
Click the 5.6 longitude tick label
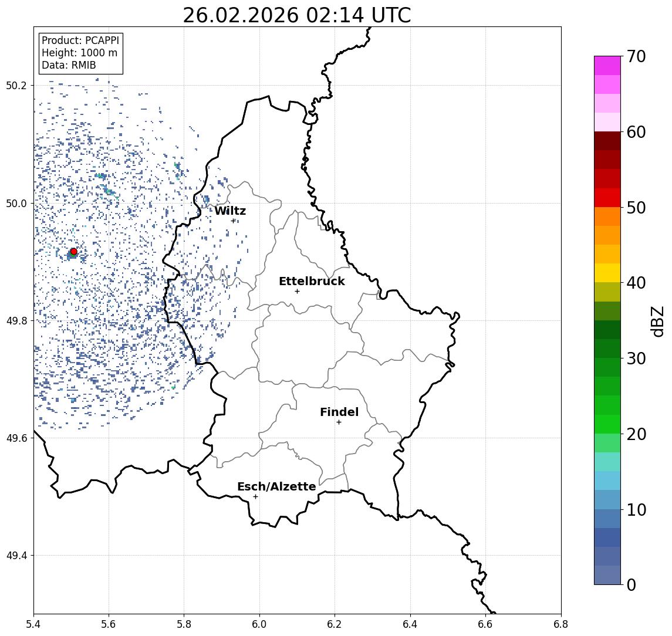coord(109,624)
